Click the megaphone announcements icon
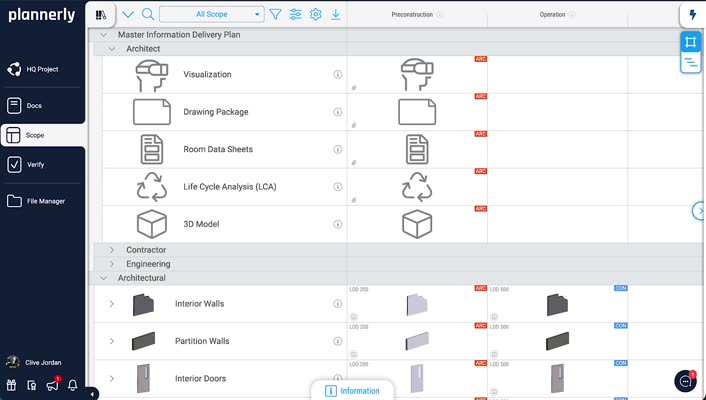Image resolution: width=706 pixels, height=400 pixels. click(52, 385)
